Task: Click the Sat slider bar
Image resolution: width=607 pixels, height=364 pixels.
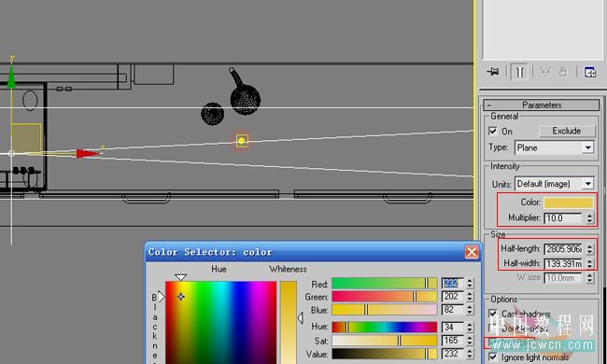Action: pos(385,341)
